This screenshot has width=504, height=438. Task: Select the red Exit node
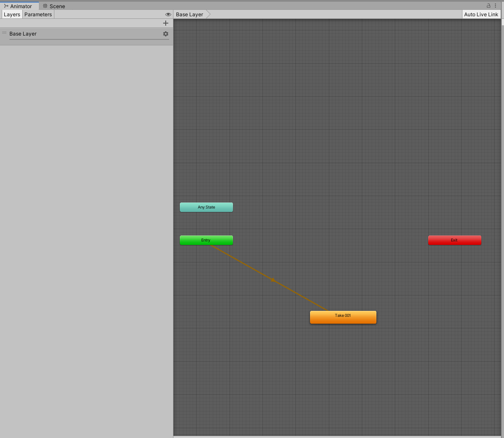(x=454, y=240)
